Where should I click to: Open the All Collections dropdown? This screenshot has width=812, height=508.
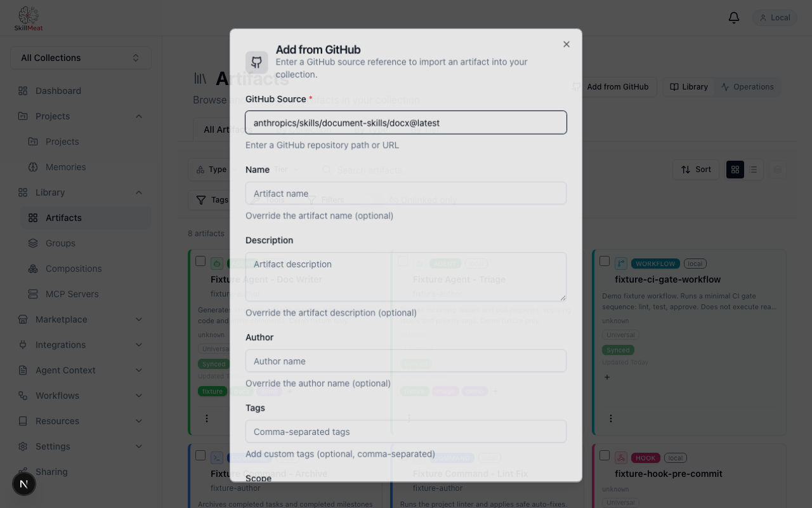point(81,58)
